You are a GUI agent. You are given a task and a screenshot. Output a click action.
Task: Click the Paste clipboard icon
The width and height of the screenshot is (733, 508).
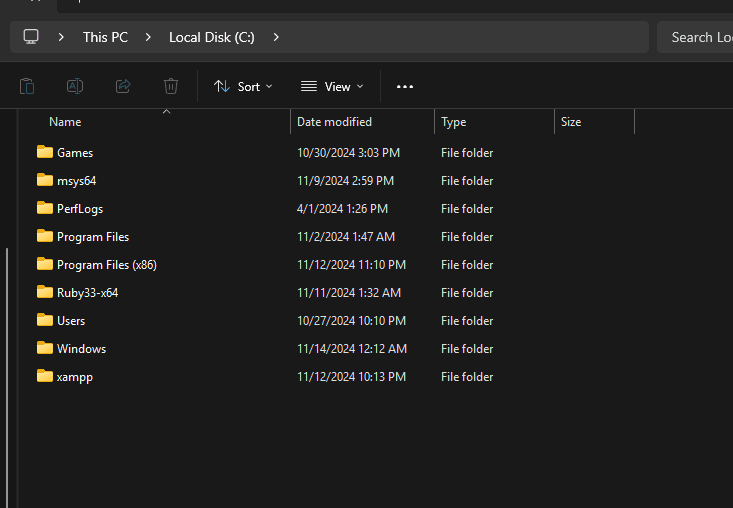pyautogui.click(x=27, y=86)
